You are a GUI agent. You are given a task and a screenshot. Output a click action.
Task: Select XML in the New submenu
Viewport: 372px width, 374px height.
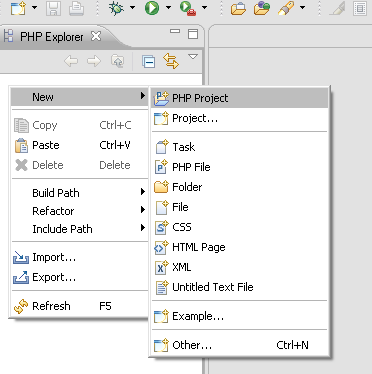pos(239,267)
